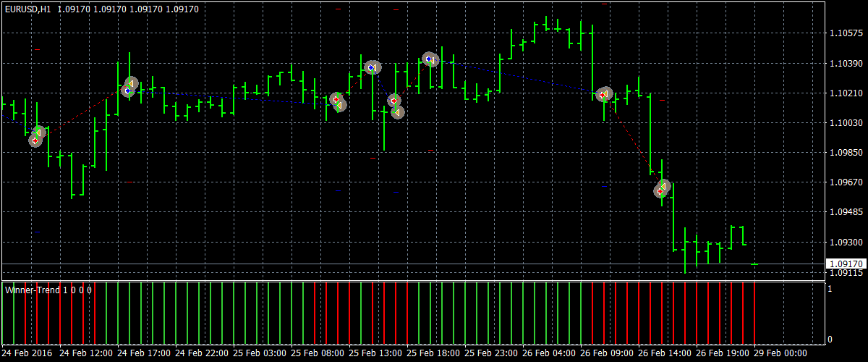The image size is (868, 362).
Task: Click the 1.09300 price axis label
Action: coord(846,242)
